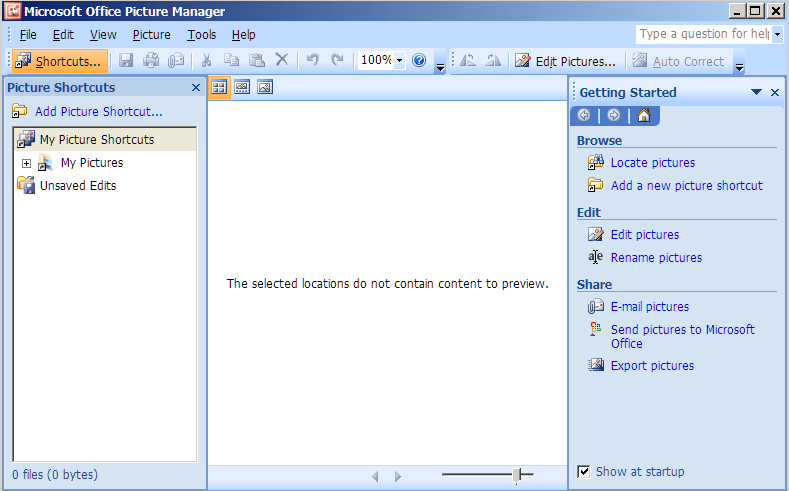
Task: Switch to Filmstrip view
Action: coord(242,87)
